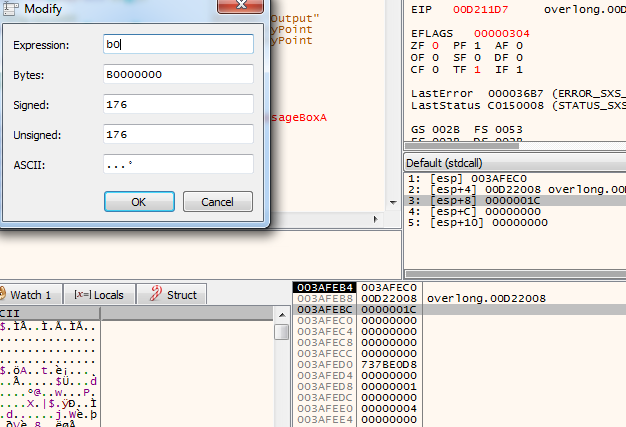Cancel the Modify dialog
Screen dimensions: 626x427
[218, 202]
